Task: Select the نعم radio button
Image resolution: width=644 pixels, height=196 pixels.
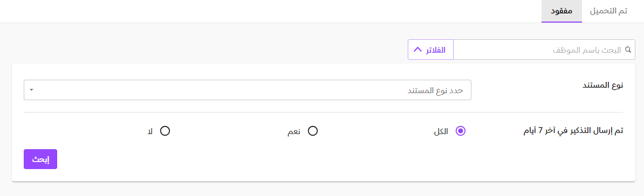Action: click(313, 131)
